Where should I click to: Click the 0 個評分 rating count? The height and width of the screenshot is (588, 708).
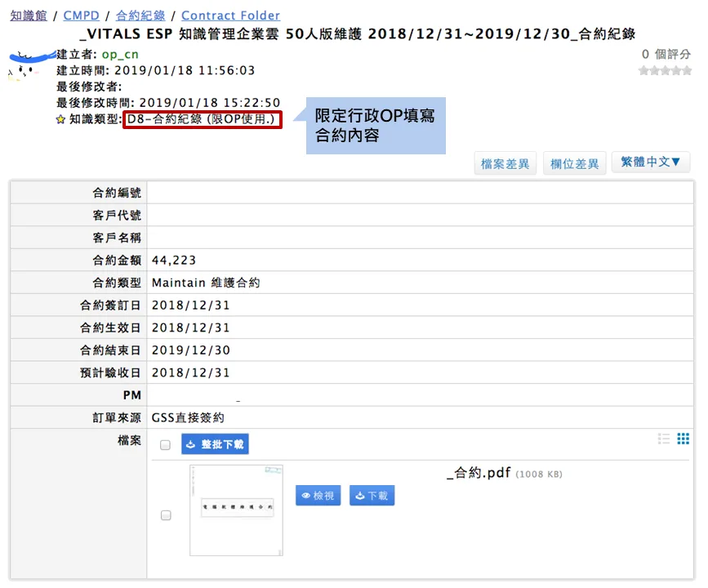click(x=666, y=54)
